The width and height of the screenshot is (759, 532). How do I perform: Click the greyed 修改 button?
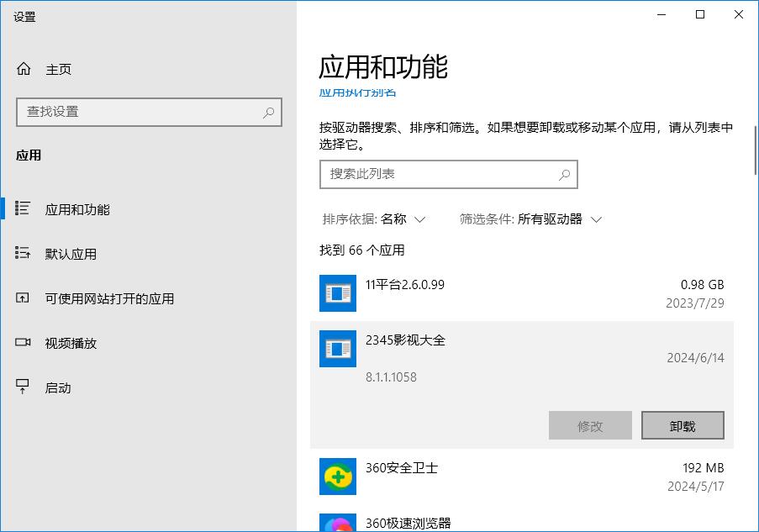[x=590, y=425]
